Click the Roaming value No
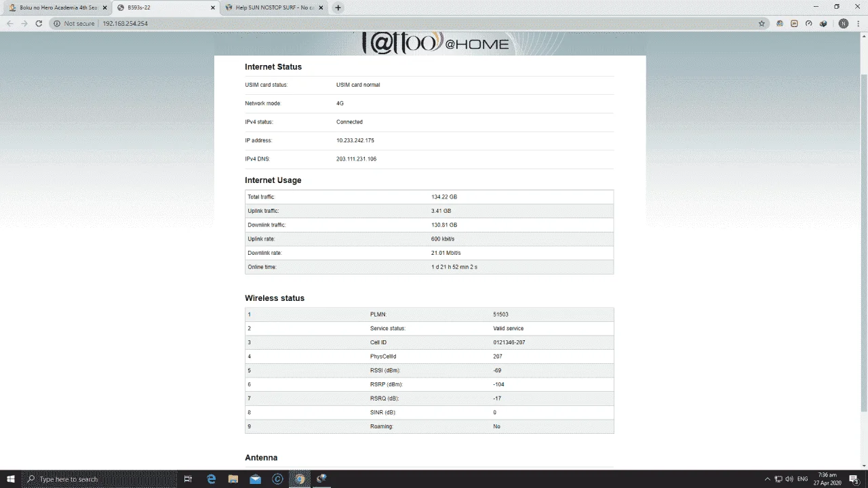Screen dimensions: 868x488 click(496, 426)
